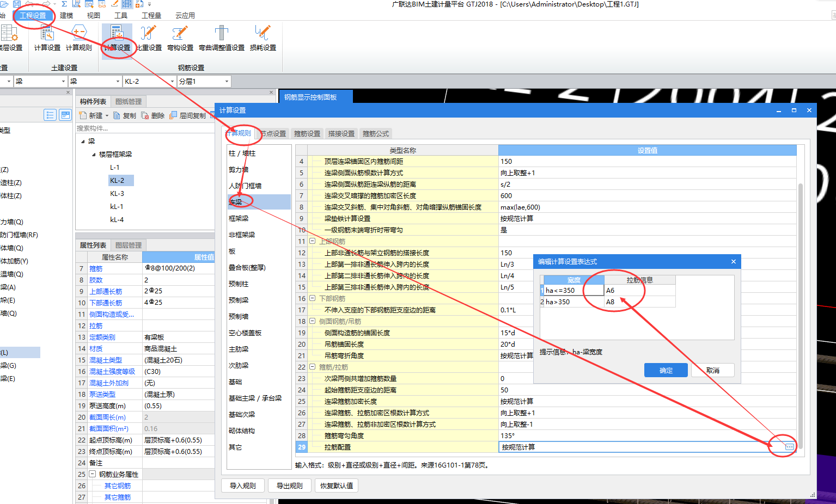Image resolution: width=836 pixels, height=504 pixels.
Task: Collapse 侧面钢筋/吊筋 group in table
Action: point(313,321)
